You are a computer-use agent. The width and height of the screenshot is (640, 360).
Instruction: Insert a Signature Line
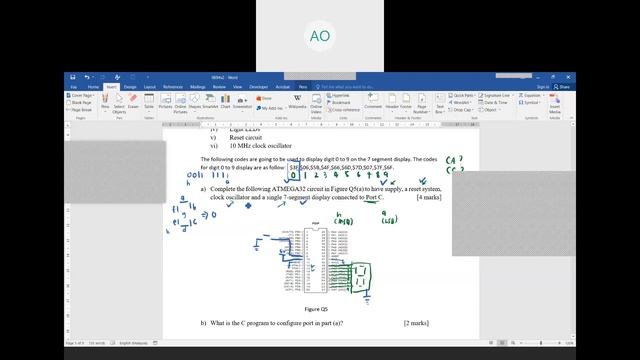pyautogui.click(x=496, y=96)
